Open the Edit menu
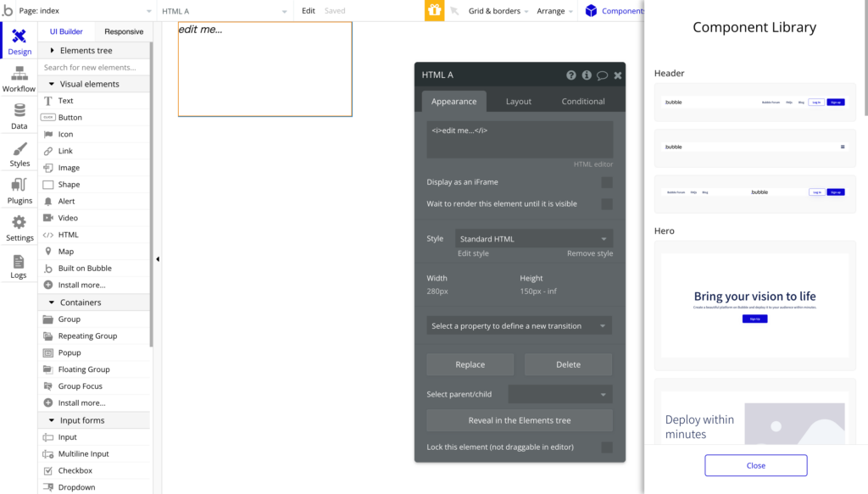 pos(309,10)
